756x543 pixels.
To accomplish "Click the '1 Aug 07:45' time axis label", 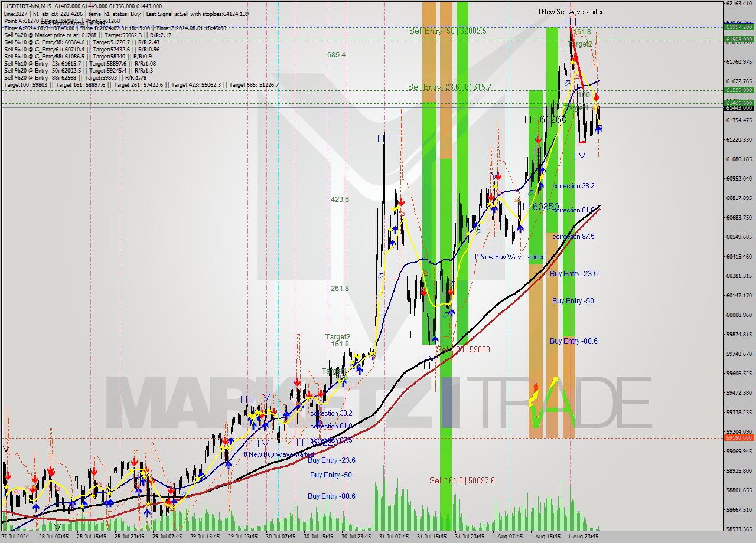I will pyautogui.click(x=507, y=537).
